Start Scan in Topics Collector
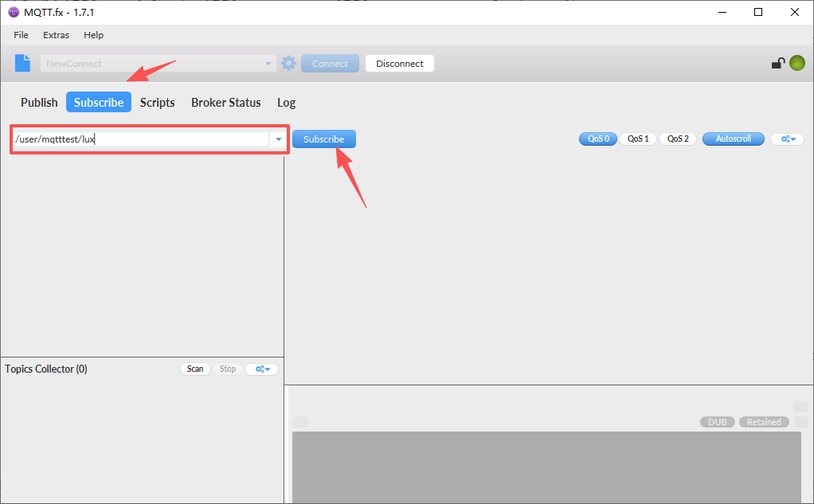 pyautogui.click(x=195, y=369)
